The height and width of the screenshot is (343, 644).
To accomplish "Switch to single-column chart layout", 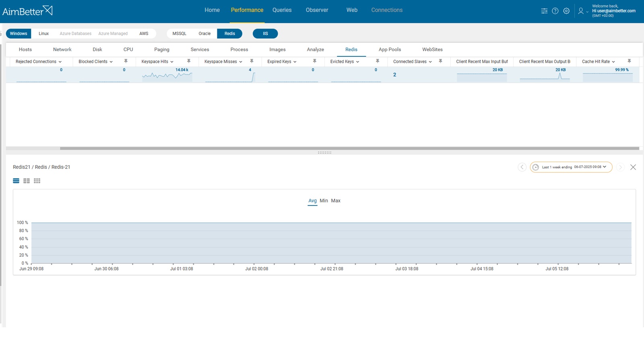I will coord(16,181).
